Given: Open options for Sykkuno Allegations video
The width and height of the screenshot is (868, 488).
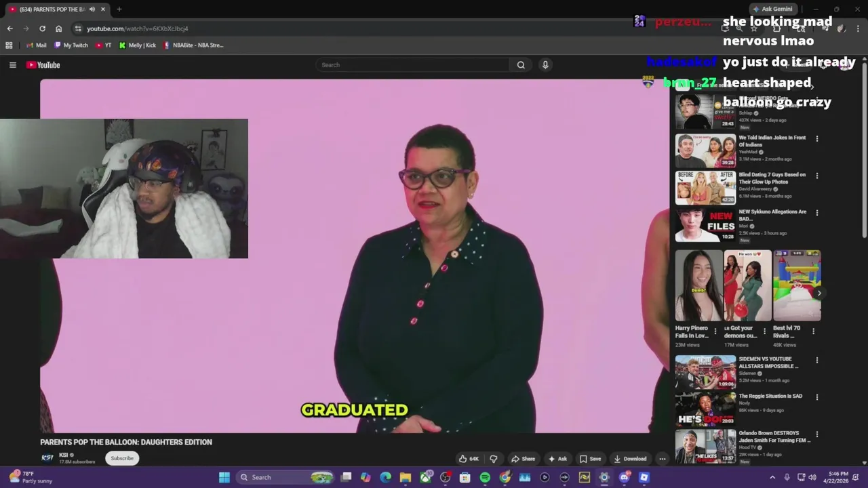Looking at the screenshot, I should point(816,213).
